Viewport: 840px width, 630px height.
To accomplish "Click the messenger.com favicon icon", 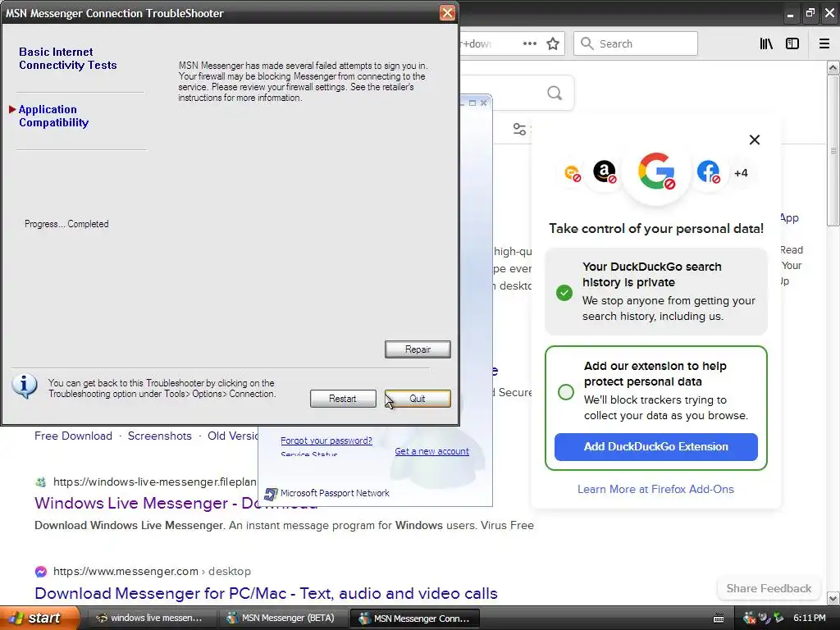I will tap(41, 572).
